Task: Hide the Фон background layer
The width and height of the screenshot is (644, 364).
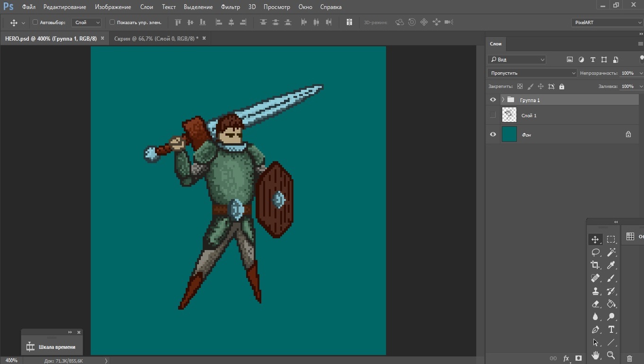Action: click(x=493, y=134)
